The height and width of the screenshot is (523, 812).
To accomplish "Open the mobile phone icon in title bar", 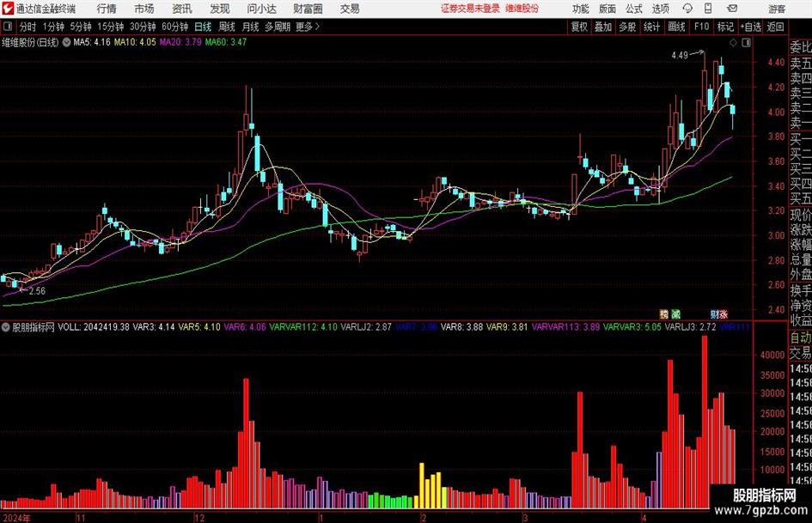I will [x=708, y=9].
